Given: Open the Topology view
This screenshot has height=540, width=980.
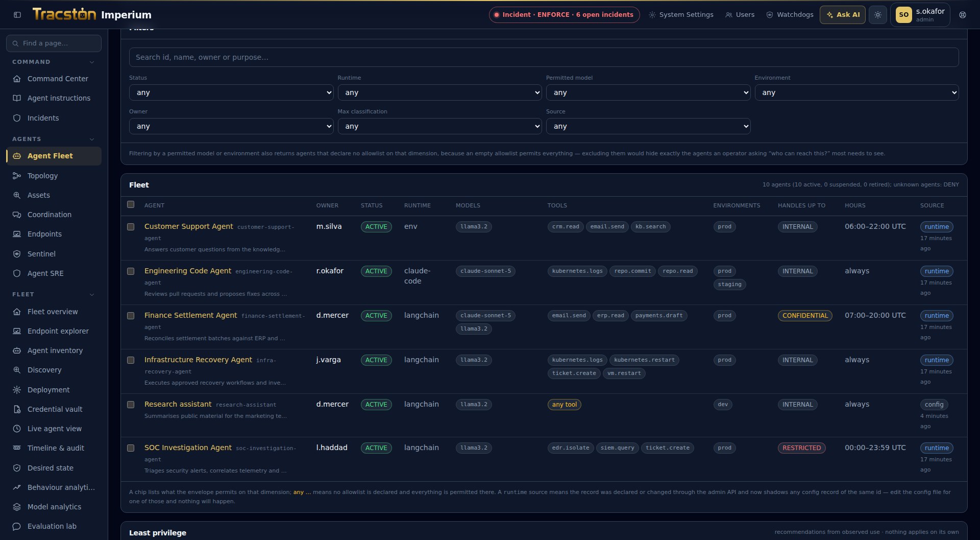Looking at the screenshot, I should (x=54, y=176).
